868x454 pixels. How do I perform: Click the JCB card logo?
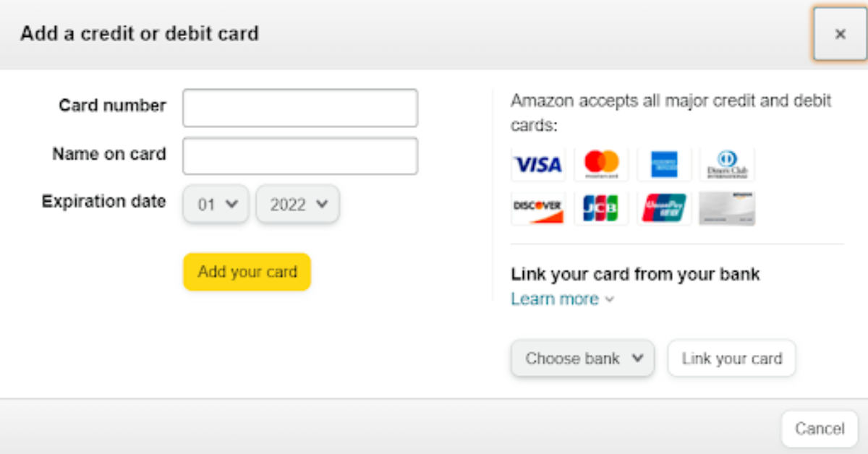pyautogui.click(x=601, y=208)
